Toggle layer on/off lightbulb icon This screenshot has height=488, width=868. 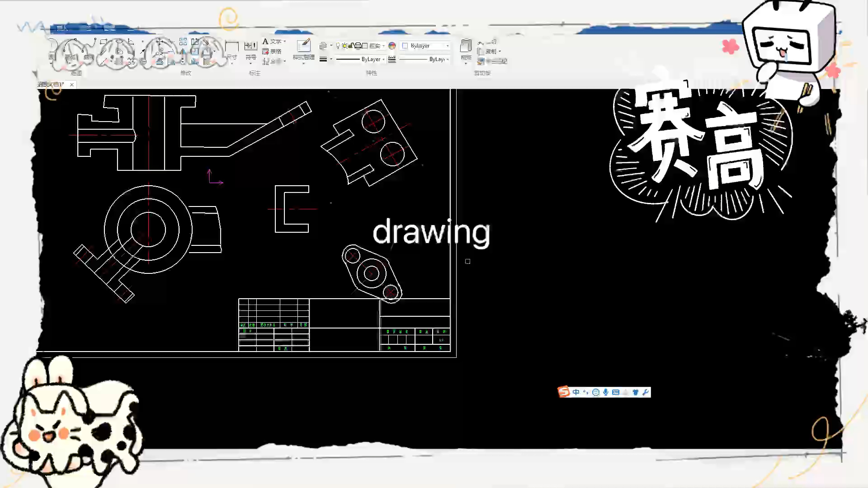point(338,46)
